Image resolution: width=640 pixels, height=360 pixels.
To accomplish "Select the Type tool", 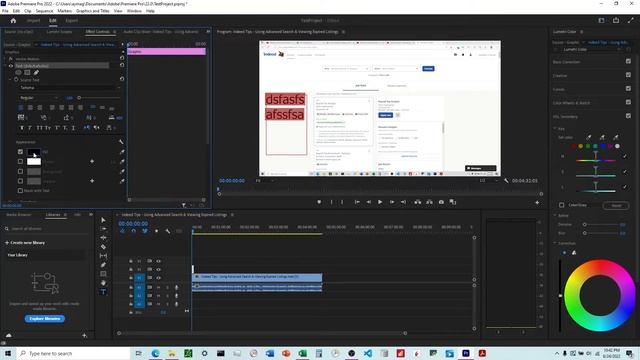I will pos(103,291).
